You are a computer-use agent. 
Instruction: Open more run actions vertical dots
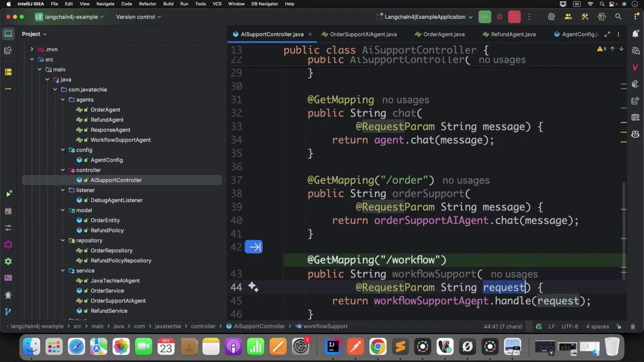(x=529, y=17)
